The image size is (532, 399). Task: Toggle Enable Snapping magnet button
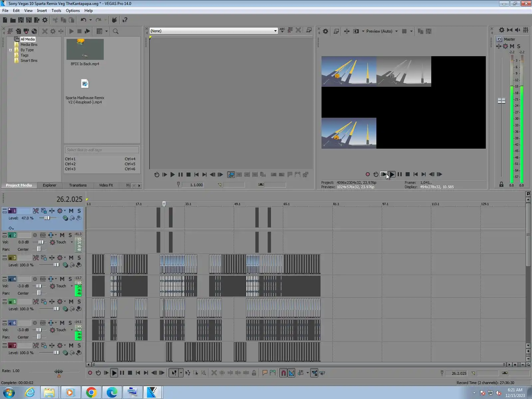pyautogui.click(x=283, y=373)
